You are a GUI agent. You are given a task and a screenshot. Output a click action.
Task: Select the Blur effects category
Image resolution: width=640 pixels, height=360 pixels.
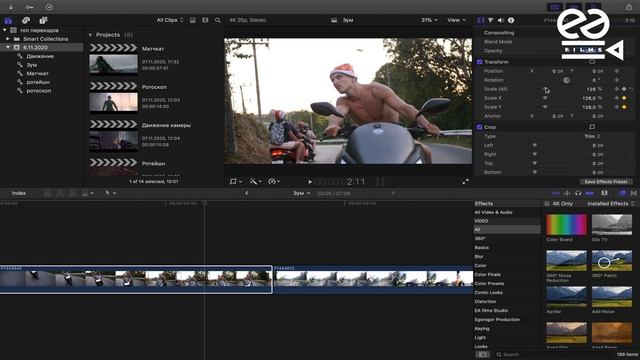tap(479, 257)
